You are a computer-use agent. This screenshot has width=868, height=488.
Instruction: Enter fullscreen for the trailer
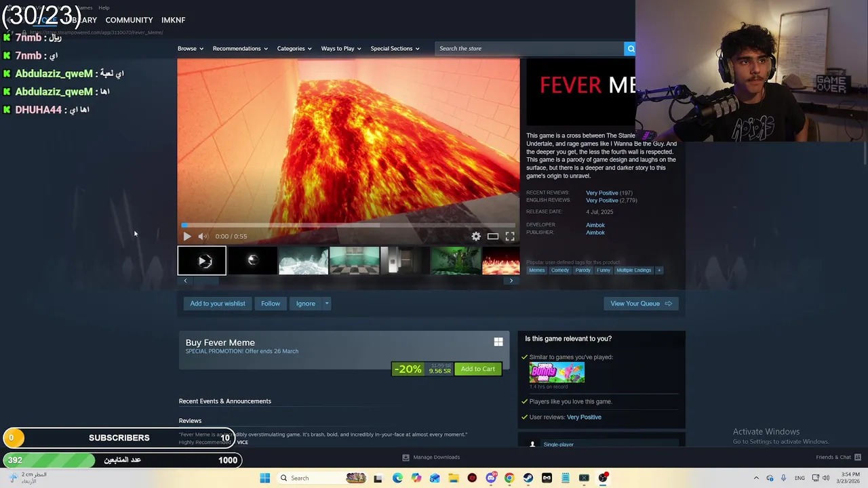tap(510, 236)
